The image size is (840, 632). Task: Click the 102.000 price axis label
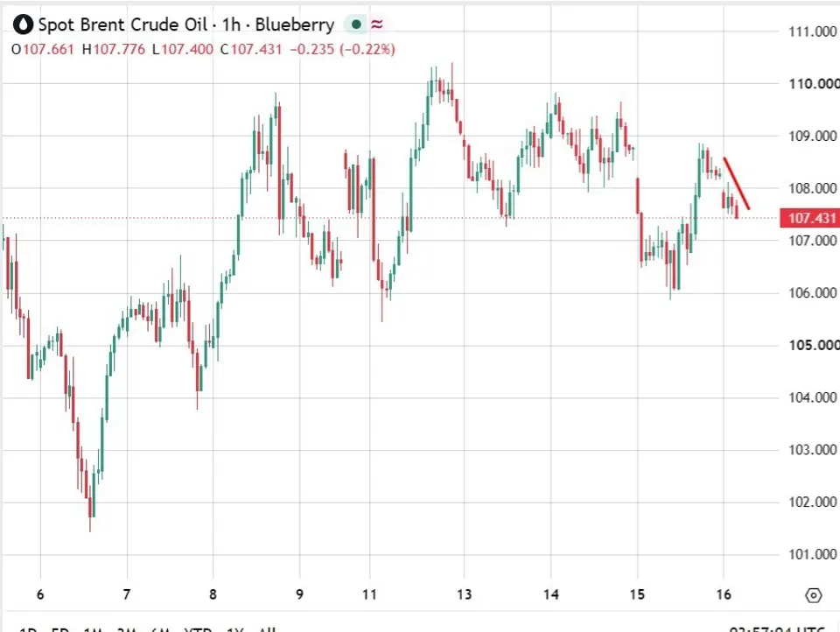[813, 502]
